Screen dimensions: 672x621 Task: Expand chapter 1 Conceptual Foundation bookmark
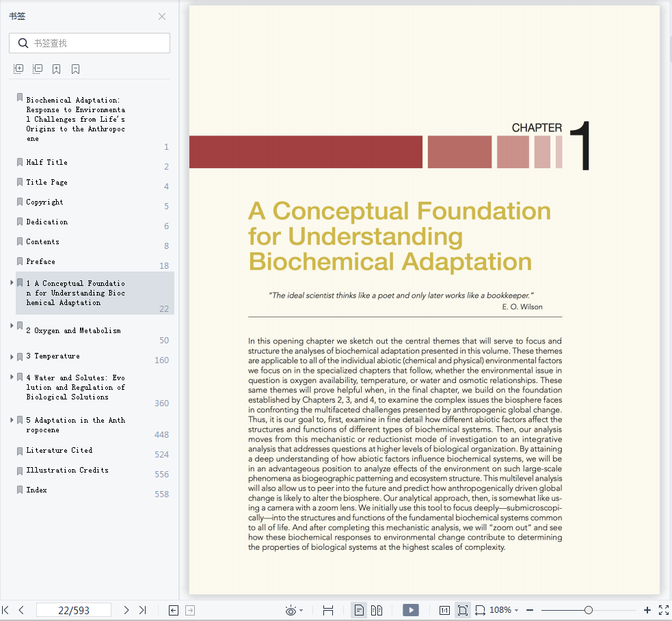(x=12, y=282)
